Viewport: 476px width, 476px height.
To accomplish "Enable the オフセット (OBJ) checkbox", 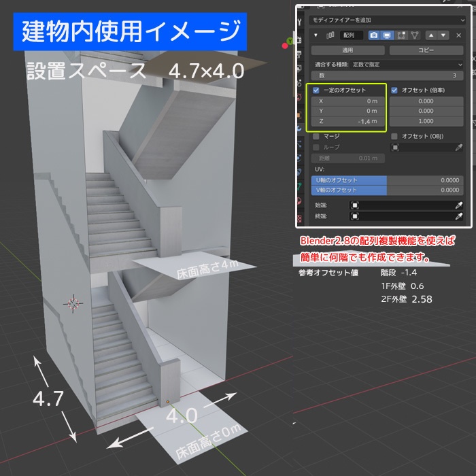I will pos(394,136).
